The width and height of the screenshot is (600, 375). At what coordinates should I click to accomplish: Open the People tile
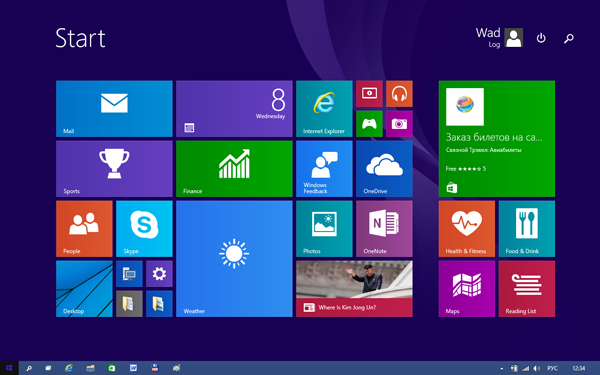click(x=84, y=229)
